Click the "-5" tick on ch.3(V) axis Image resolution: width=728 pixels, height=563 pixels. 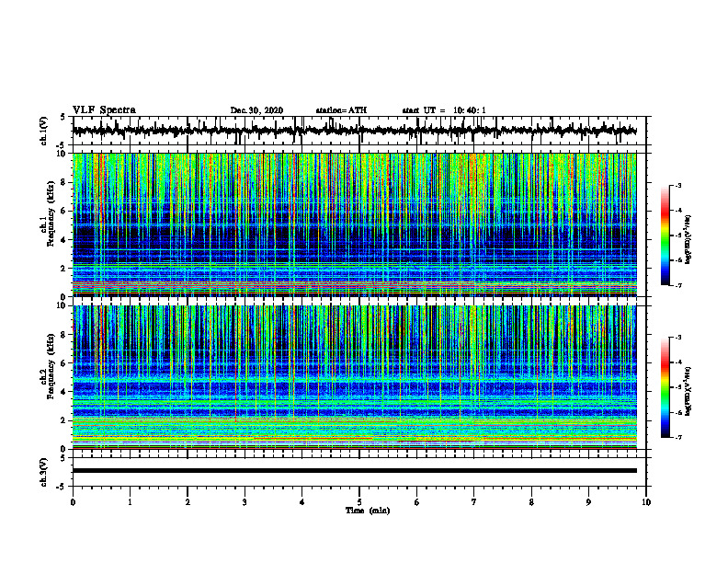[x=62, y=487]
